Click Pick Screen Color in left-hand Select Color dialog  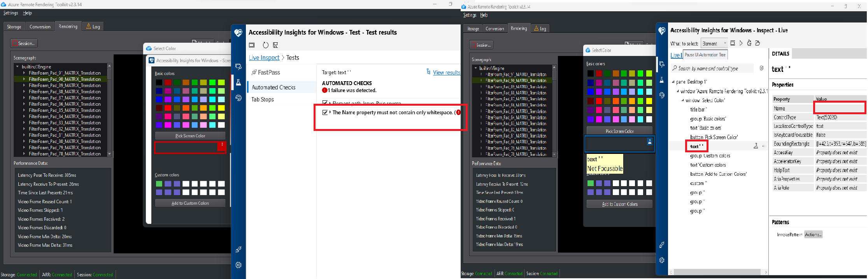point(190,136)
